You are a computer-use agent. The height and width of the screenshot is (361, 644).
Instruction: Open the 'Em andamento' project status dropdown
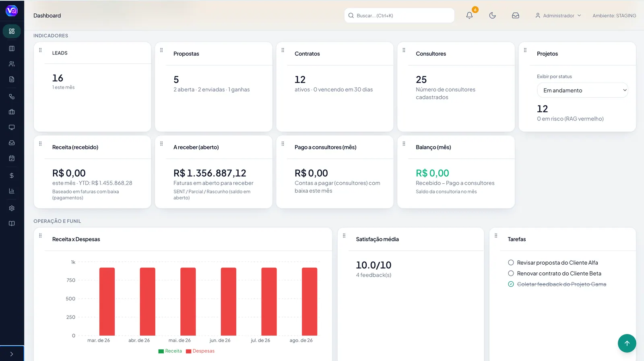pyautogui.click(x=582, y=90)
